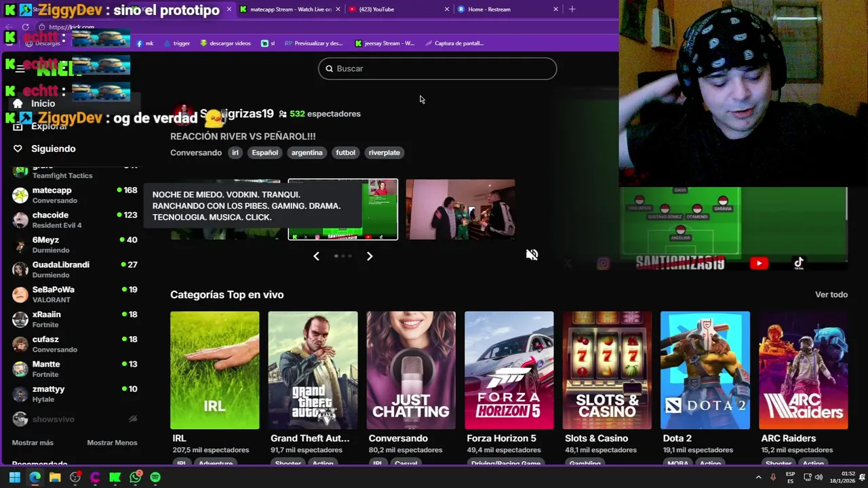Image resolution: width=868 pixels, height=488 pixels.
Task: Click the Inicio home icon
Action: (x=18, y=104)
